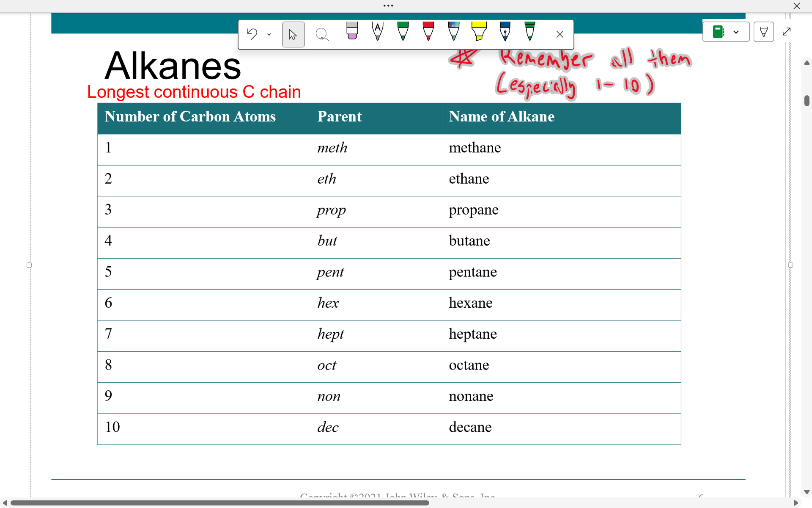Toggle the arrow select pointer tool
This screenshot has height=508, width=812.
[x=293, y=34]
